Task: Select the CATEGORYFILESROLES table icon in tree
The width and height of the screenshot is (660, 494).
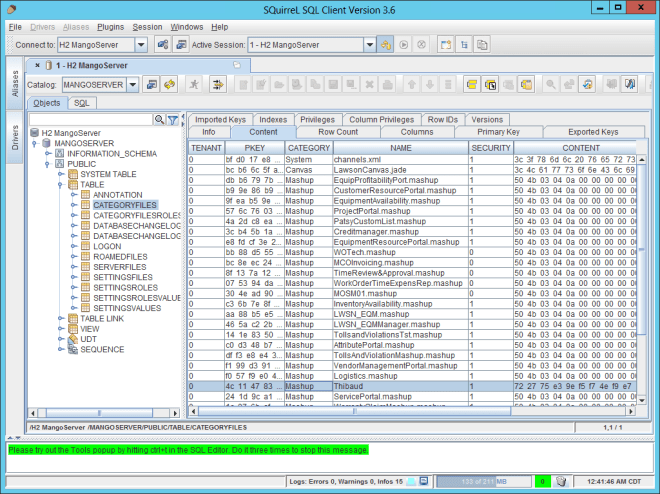Action: pyautogui.click(x=85, y=215)
